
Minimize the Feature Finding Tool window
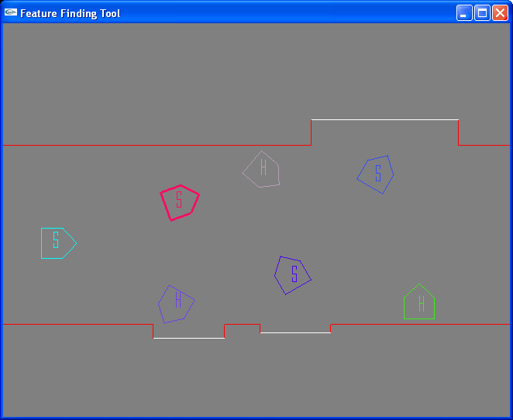(464, 13)
